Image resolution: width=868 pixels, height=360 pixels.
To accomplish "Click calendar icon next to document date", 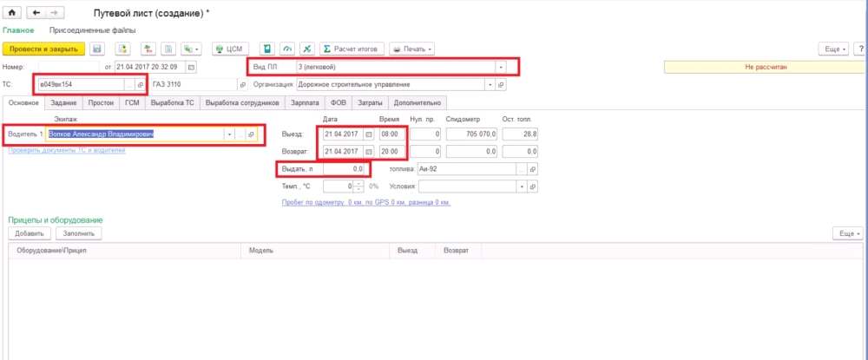I will [191, 67].
